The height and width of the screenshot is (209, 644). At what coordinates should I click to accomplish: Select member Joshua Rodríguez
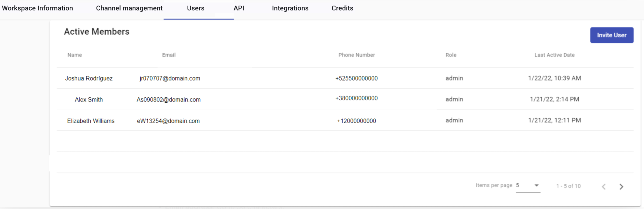tap(89, 78)
